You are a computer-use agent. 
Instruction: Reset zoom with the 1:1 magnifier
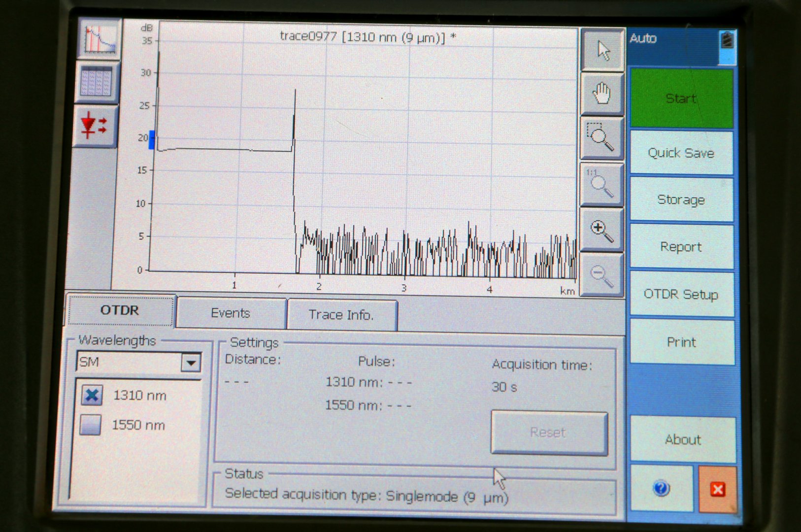click(x=601, y=184)
